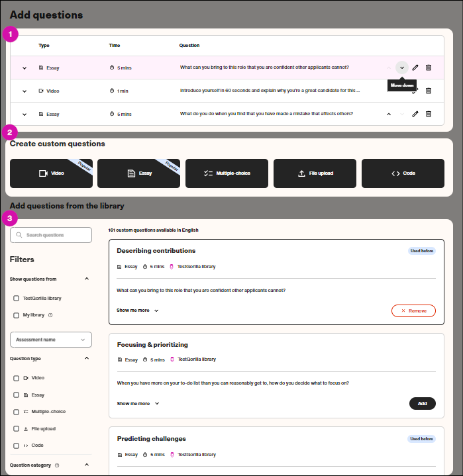Delete the first essay question via trash icon
This screenshot has height=476, width=463.
click(429, 68)
